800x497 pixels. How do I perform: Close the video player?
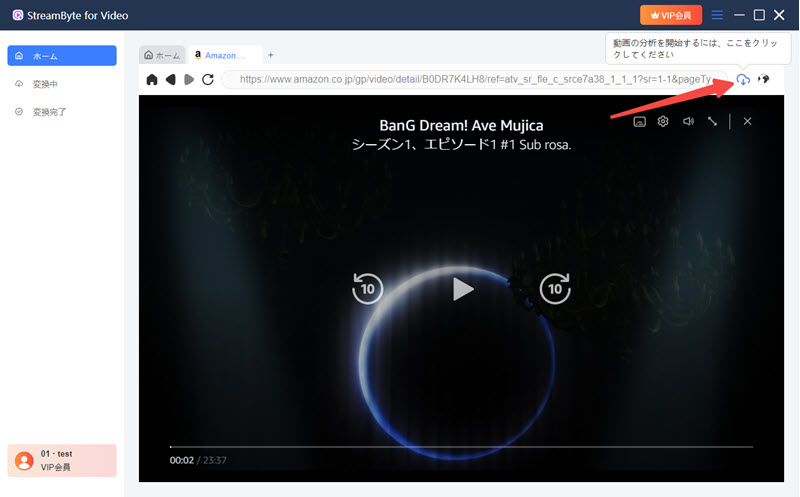[747, 121]
